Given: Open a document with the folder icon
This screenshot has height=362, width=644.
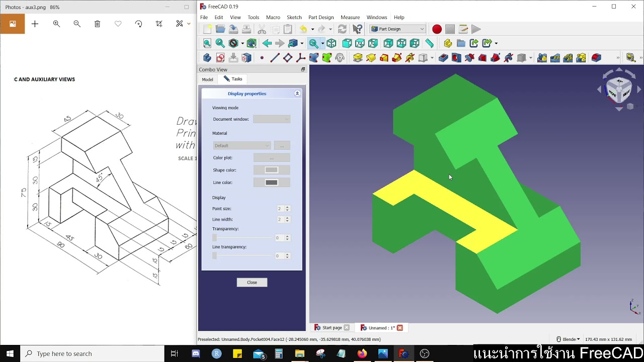Looking at the screenshot, I should click(220, 29).
